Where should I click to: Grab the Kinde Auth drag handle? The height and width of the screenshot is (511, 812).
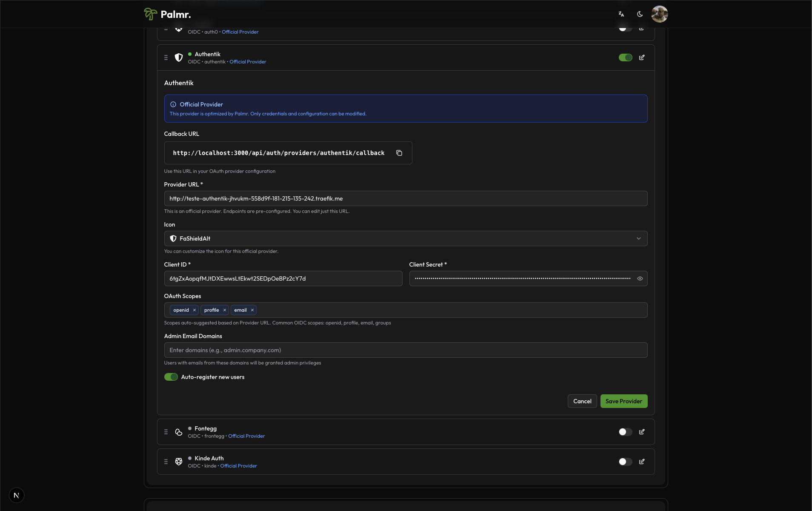coord(166,462)
